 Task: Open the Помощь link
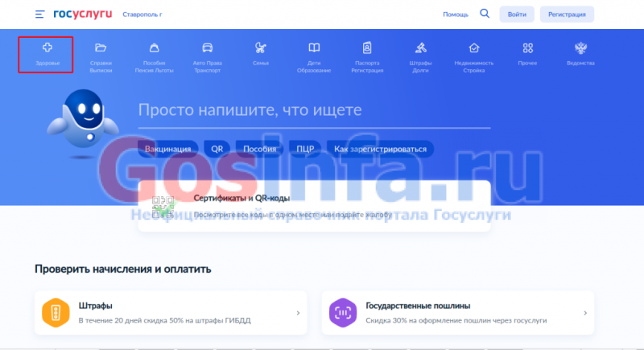pos(456,14)
